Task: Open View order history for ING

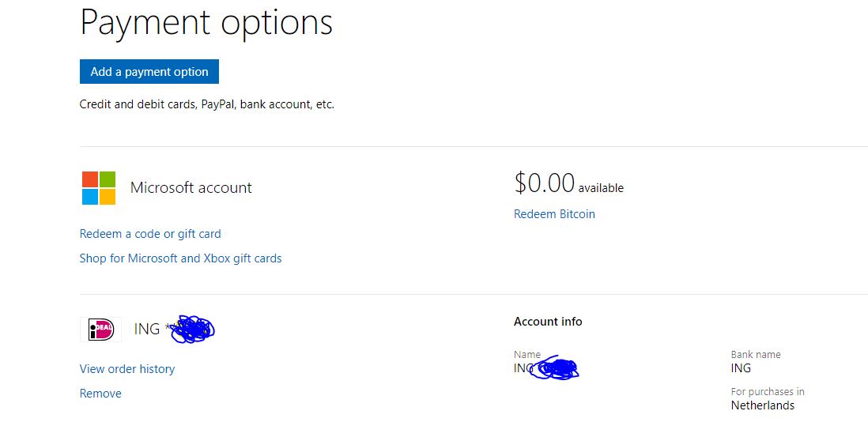Action: tap(126, 369)
